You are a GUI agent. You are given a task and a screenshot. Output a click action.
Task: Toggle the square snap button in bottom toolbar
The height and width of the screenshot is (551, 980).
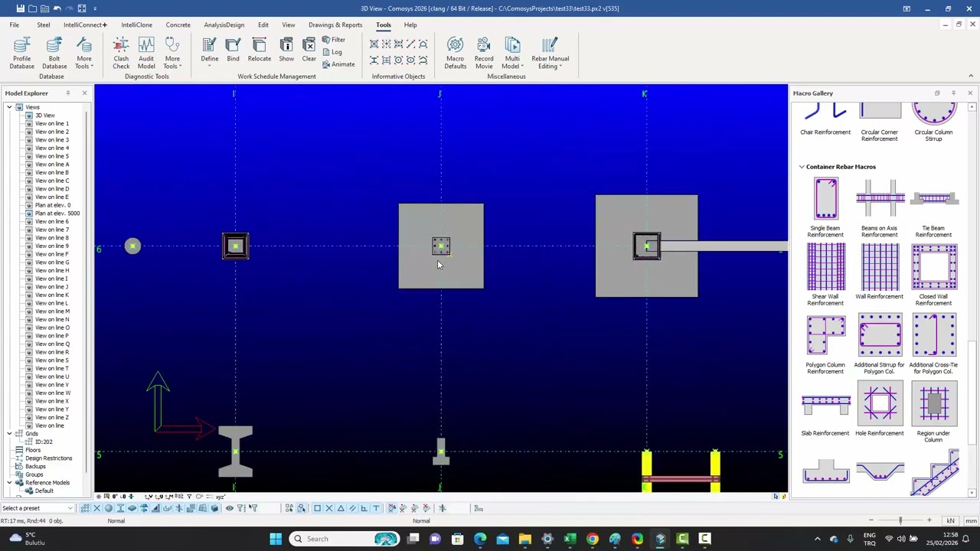(317, 508)
